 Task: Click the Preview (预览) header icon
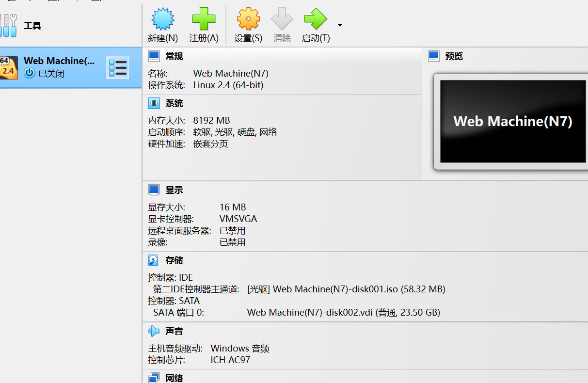point(433,56)
